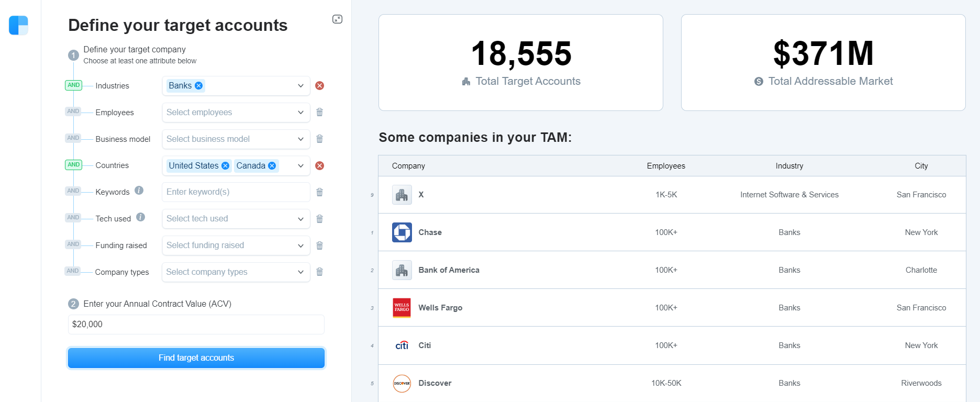980x402 pixels.
Task: Click the Charlotte city cell
Action: pos(921,270)
